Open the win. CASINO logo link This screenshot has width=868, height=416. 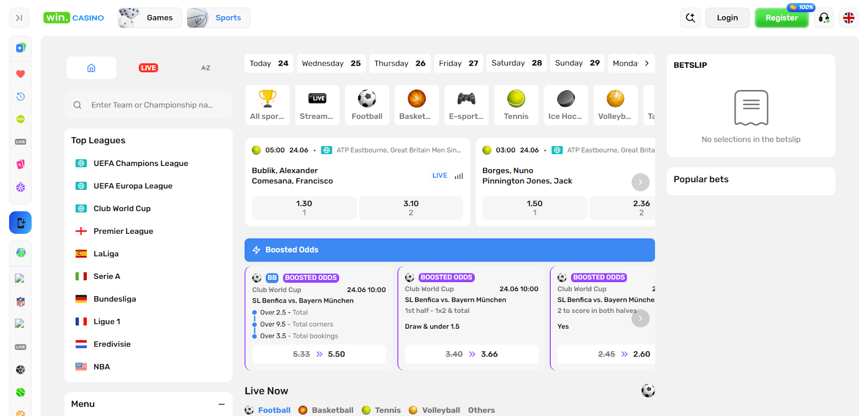[74, 18]
